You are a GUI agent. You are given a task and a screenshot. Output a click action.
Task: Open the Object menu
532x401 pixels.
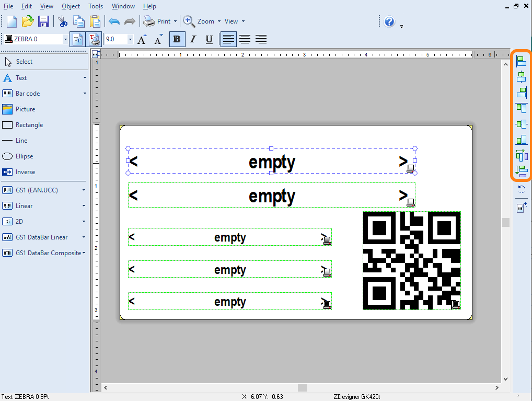tap(71, 6)
